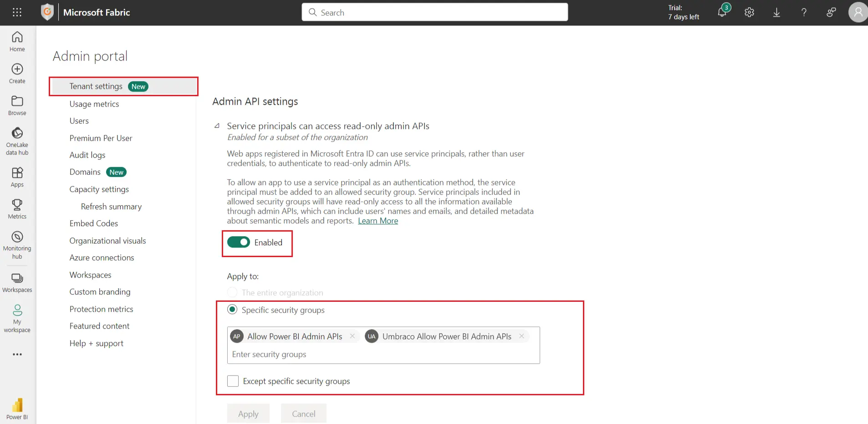Image resolution: width=868 pixels, height=424 pixels.
Task: Open Users admin page
Action: pyautogui.click(x=79, y=121)
